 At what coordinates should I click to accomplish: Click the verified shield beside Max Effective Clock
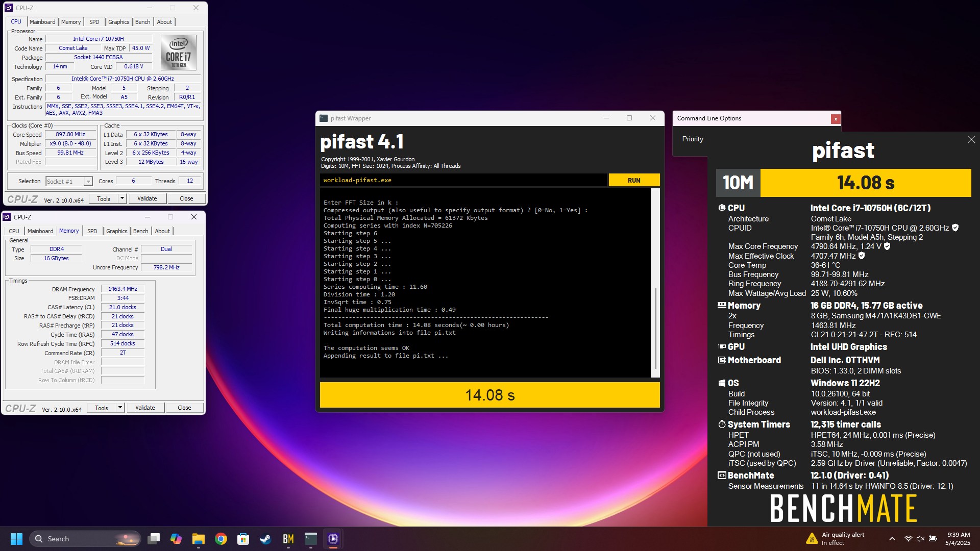coord(862,256)
